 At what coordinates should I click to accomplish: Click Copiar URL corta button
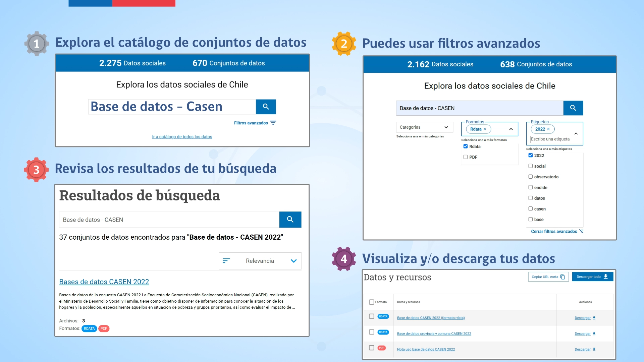point(548,277)
